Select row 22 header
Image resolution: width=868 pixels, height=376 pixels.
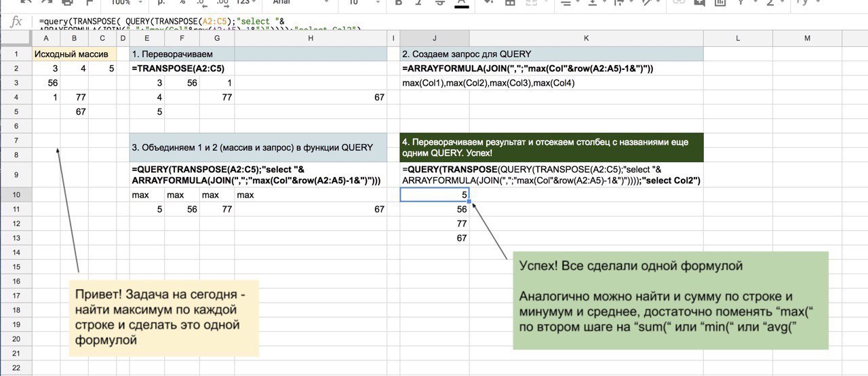pyautogui.click(x=16, y=367)
